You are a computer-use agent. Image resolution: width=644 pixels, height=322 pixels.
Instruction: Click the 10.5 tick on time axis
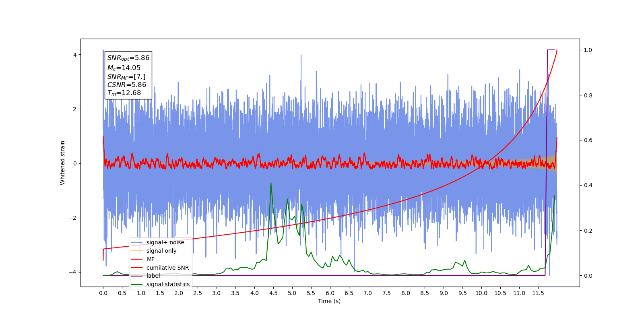(500, 293)
